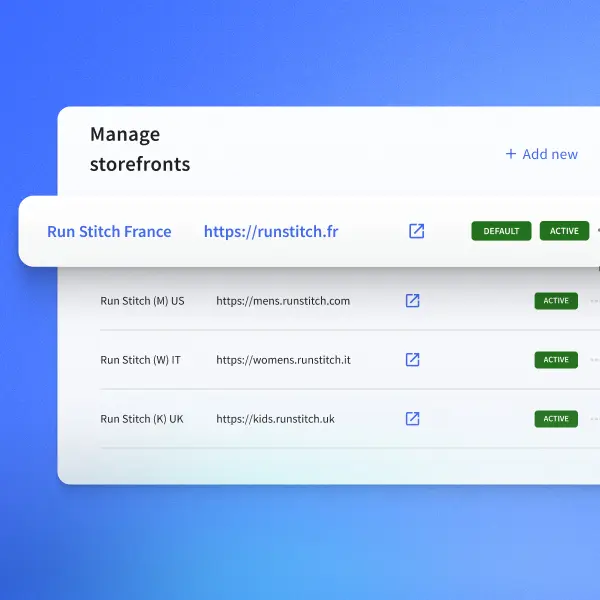Click ACTIVE badge in Run Stitch (K) UK row
600x600 pixels.
556,419
